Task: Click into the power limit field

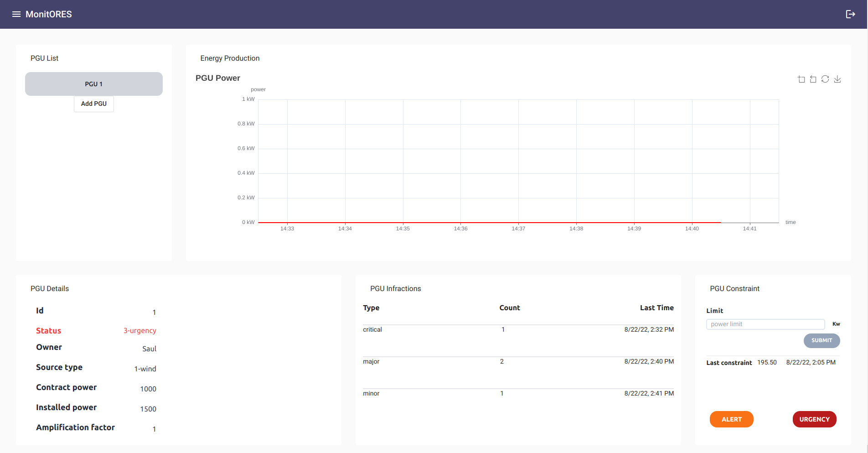Action: point(765,324)
